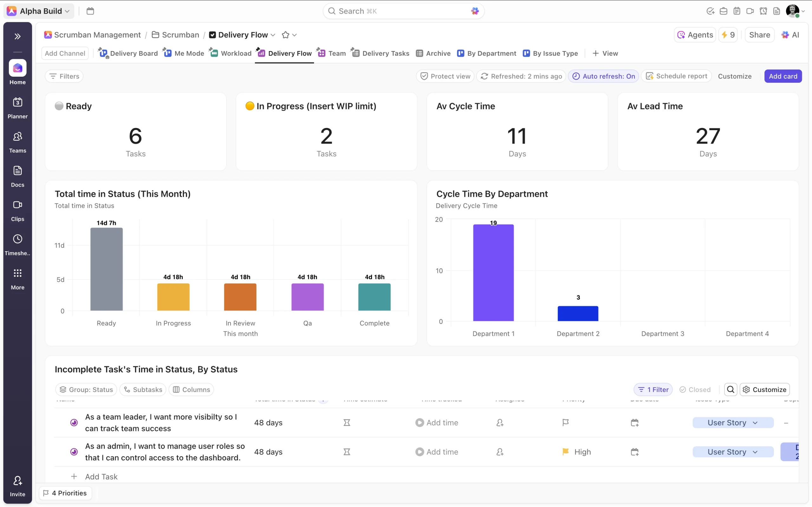The width and height of the screenshot is (812, 507).
Task: Click the Add card button
Action: tap(783, 76)
